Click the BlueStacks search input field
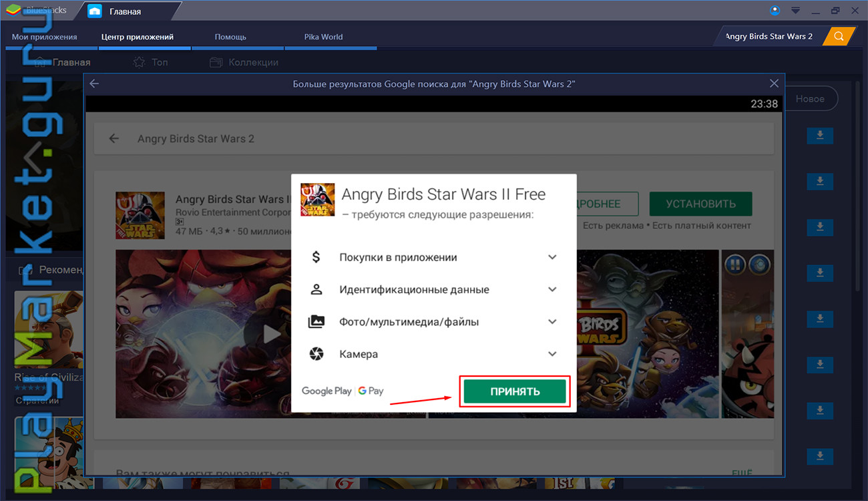868x501 pixels. (x=769, y=36)
